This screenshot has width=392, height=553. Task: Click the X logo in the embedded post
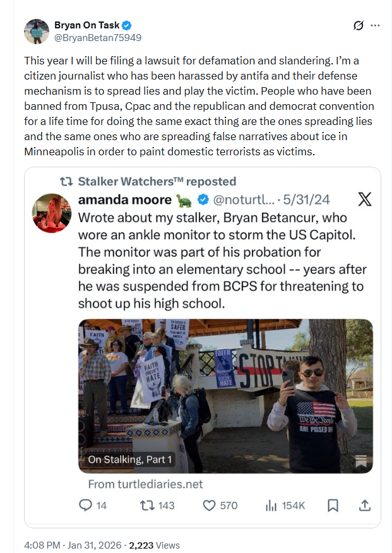click(x=365, y=200)
